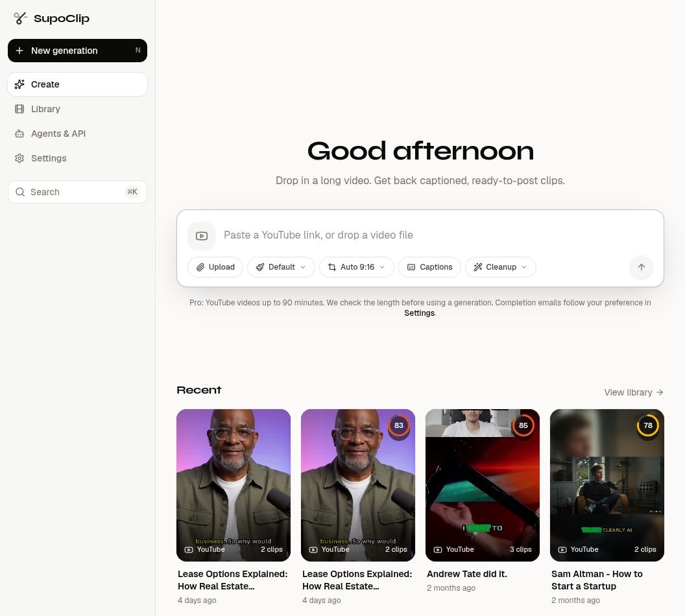Open the Auto 9:16 aspect ratio dropdown
Viewport: 685px width, 616px height.
click(357, 267)
